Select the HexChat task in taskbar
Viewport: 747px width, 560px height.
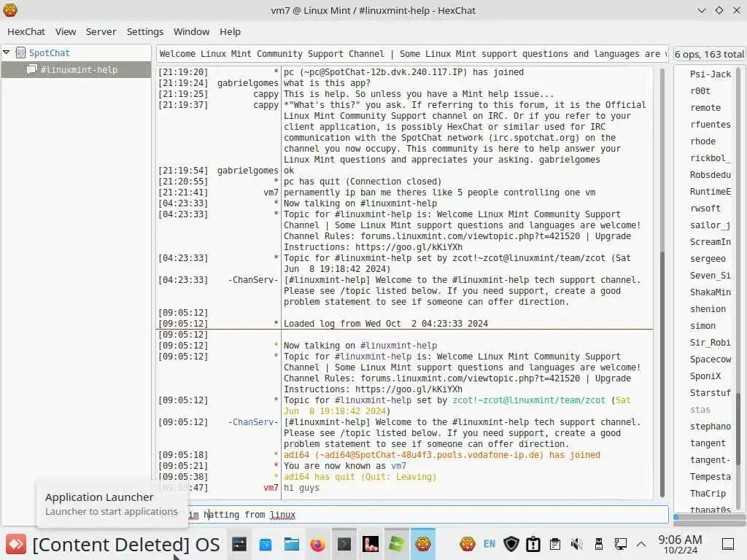pyautogui.click(x=422, y=544)
